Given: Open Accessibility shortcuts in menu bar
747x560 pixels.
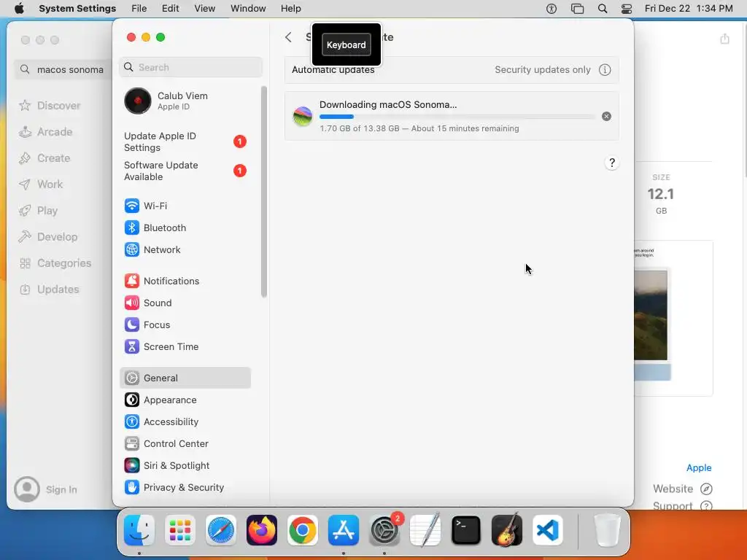Looking at the screenshot, I should click(x=551, y=9).
